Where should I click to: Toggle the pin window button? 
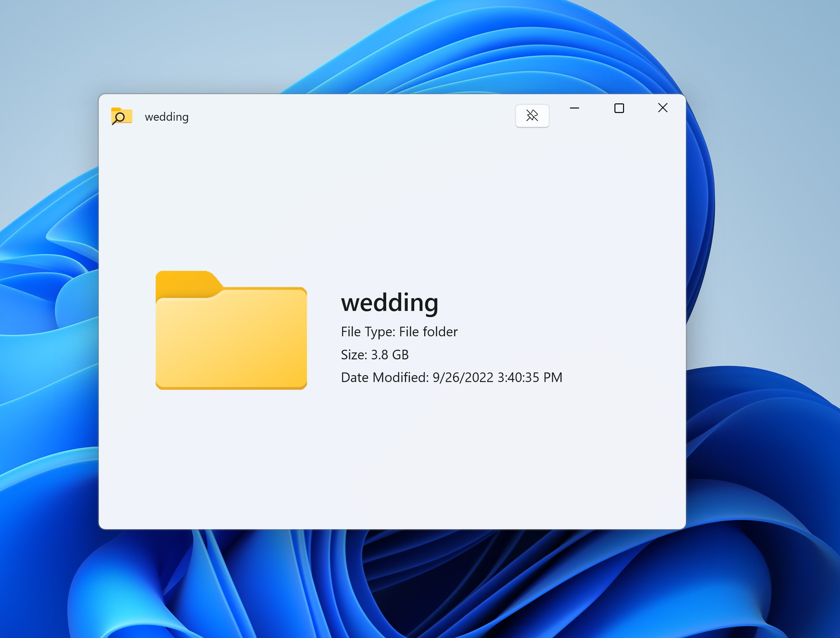pyautogui.click(x=532, y=116)
